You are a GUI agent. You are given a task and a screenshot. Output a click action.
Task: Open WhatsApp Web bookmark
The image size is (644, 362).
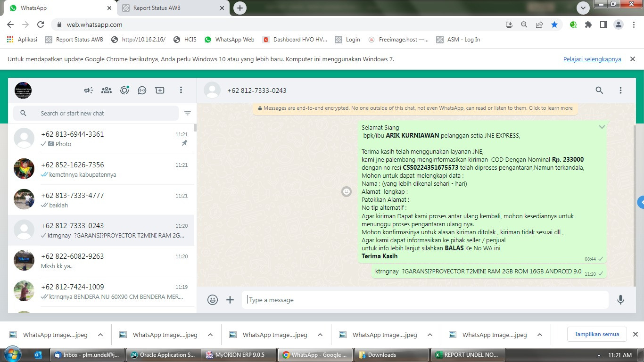230,40
